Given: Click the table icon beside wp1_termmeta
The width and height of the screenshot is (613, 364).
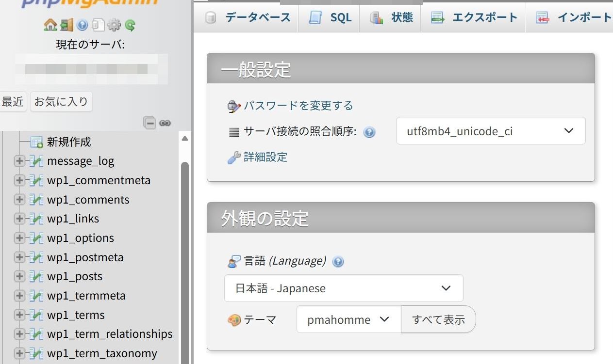Looking at the screenshot, I should (x=36, y=296).
